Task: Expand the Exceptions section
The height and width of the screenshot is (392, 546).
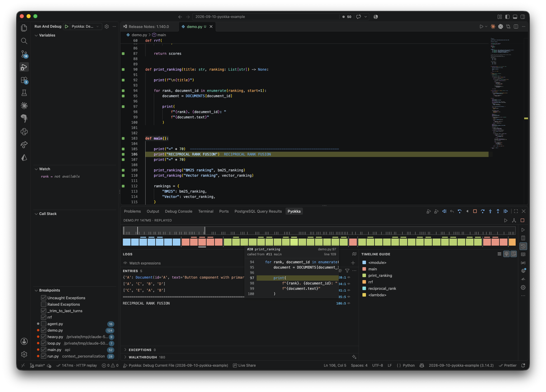Action: coord(139,350)
